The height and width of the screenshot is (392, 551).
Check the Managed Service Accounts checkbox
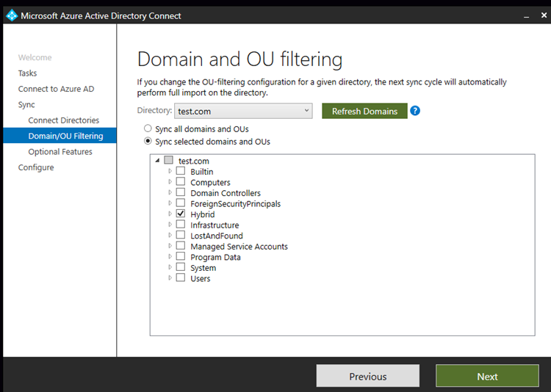pyautogui.click(x=181, y=246)
